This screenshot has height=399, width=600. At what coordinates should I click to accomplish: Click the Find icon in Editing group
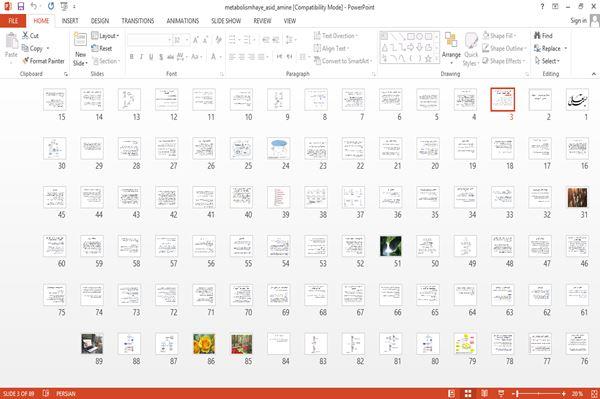click(537, 36)
